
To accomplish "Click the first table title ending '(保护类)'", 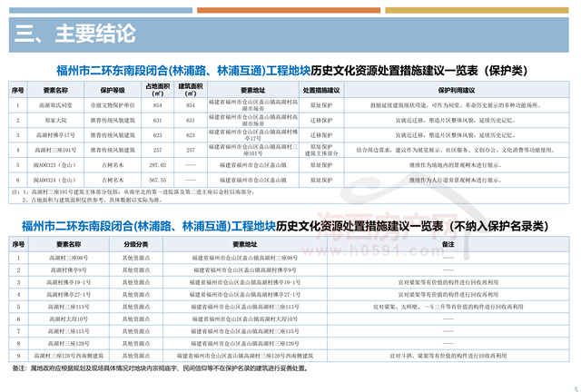I will click(x=291, y=71).
